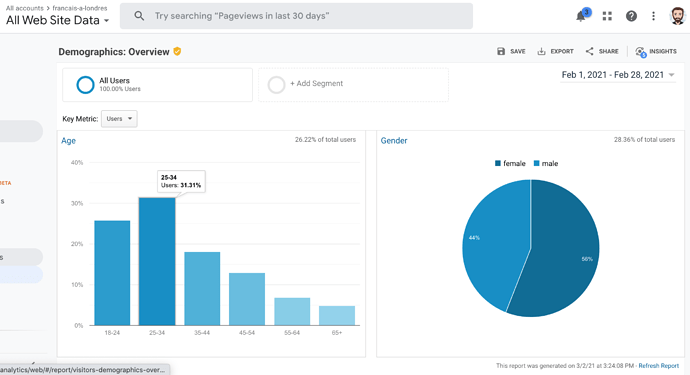This screenshot has width=690, height=375.
Task: Select the All Users segment circle
Action: point(85,85)
